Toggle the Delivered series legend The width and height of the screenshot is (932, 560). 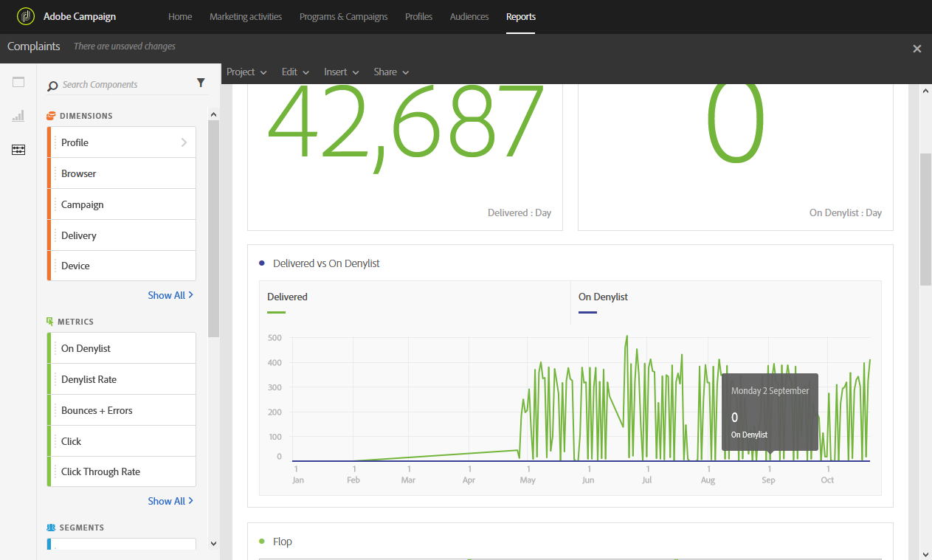tap(287, 297)
